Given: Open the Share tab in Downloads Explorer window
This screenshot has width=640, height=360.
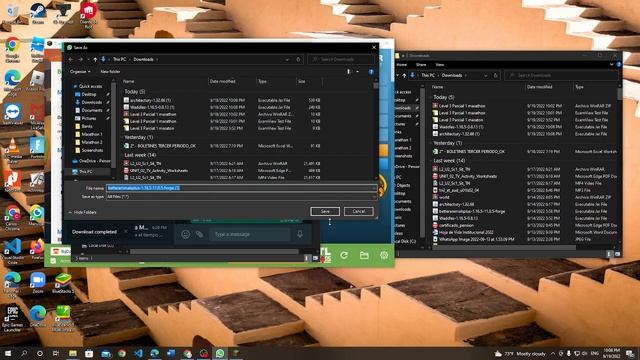Looking at the screenshot, I should click(x=421, y=64).
